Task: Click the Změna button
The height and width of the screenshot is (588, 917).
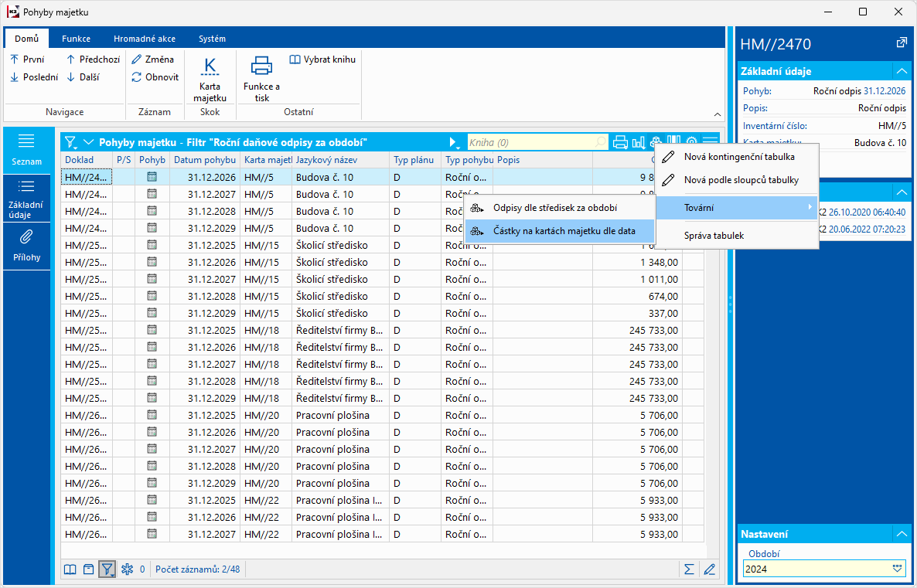Action: click(153, 59)
